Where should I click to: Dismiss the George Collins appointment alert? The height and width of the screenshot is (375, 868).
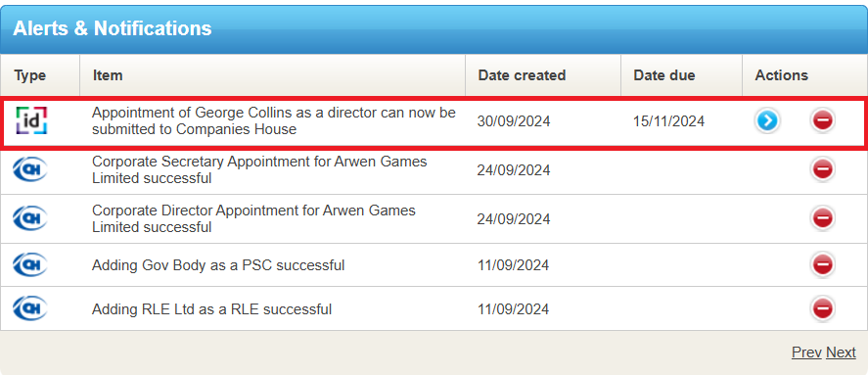point(823,120)
